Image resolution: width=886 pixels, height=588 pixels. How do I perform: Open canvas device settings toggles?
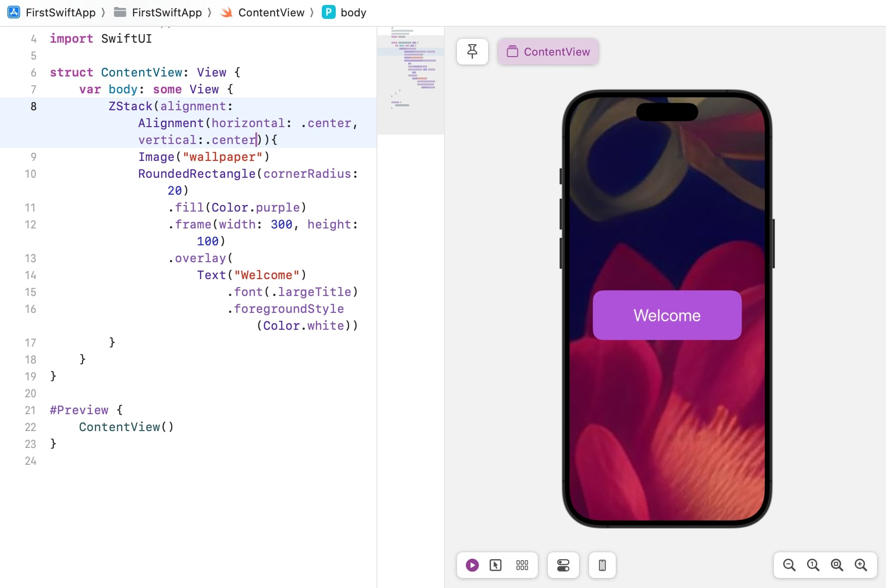pyautogui.click(x=563, y=565)
